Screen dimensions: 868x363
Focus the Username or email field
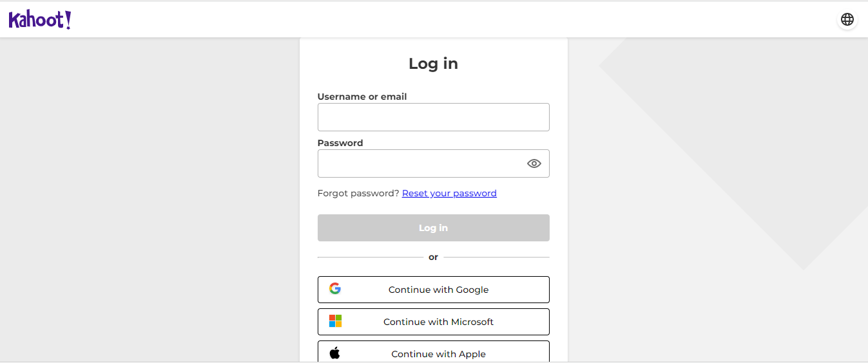(x=433, y=117)
